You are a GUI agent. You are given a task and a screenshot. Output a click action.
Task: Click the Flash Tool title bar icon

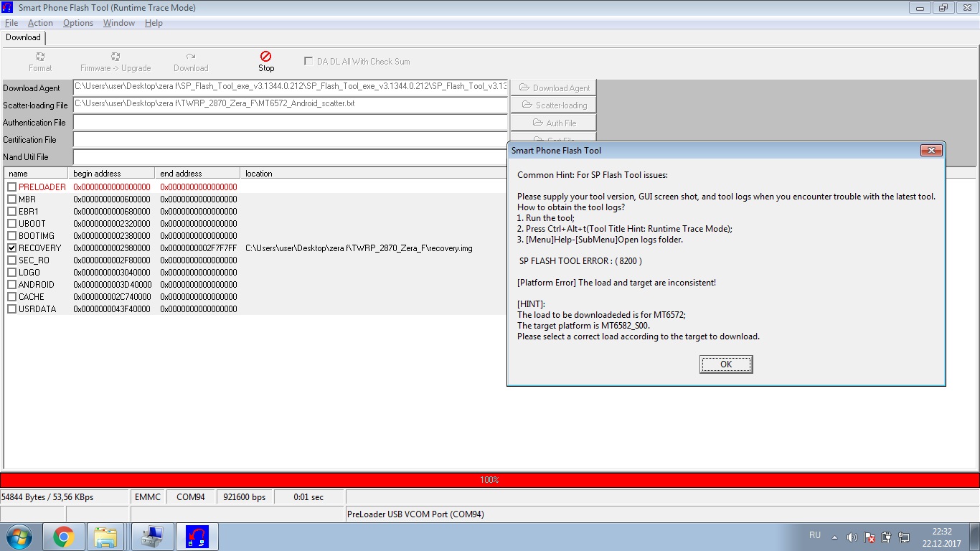8,8
